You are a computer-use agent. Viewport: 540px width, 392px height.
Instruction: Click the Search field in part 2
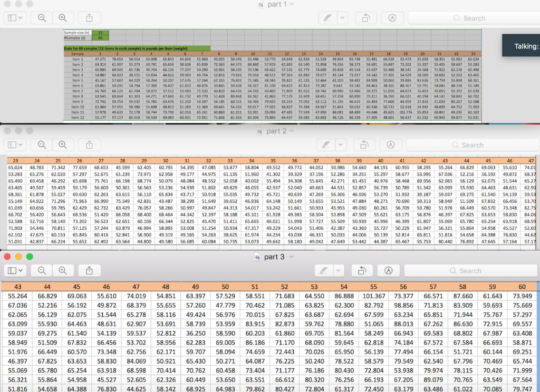tap(472, 144)
